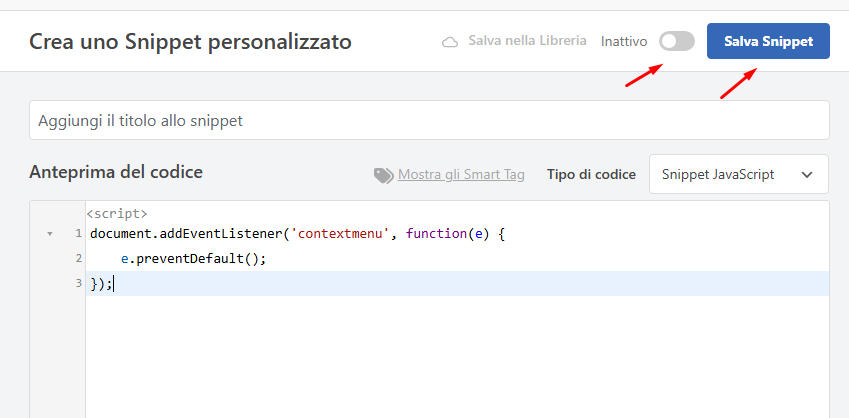Click the function keyword in line 1

tap(436, 234)
